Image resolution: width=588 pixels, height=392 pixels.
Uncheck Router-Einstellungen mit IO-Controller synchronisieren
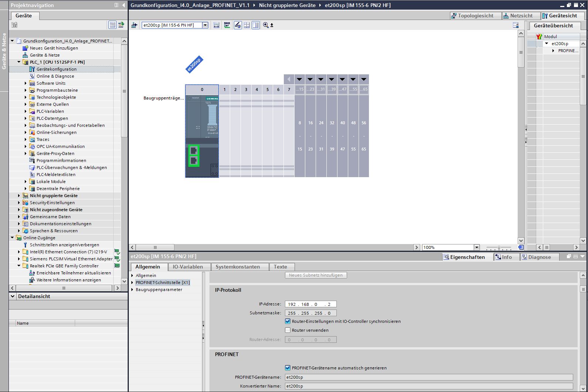[288, 321]
